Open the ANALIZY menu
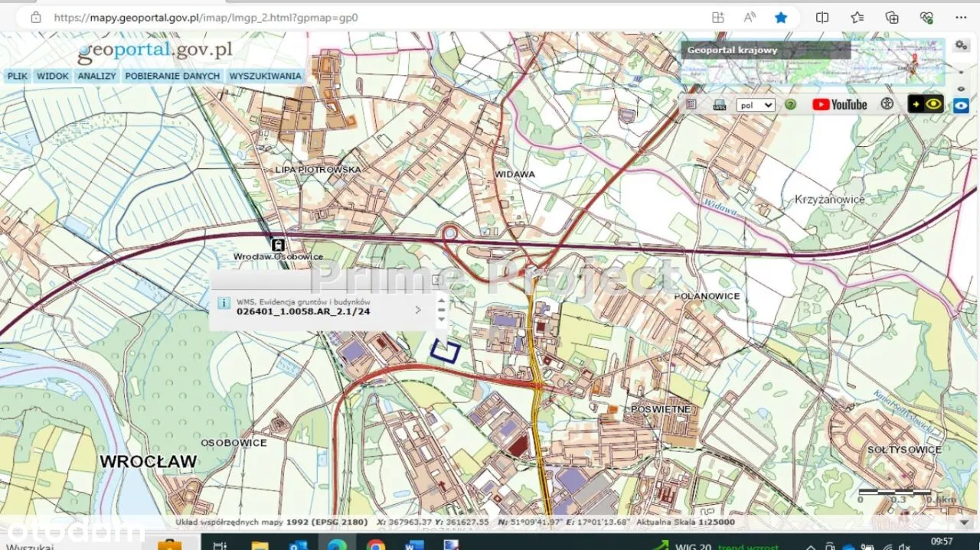This screenshot has width=980, height=550. point(96,76)
